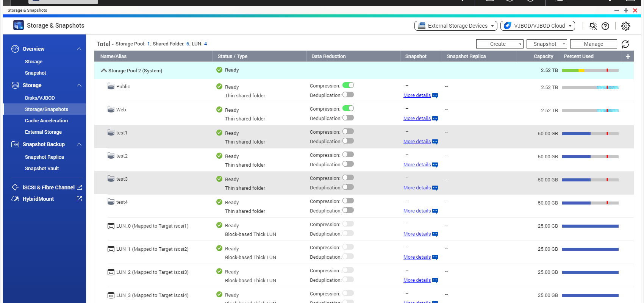644x303 pixels.
Task: Click the test1 folder icon
Action: pos(111,133)
